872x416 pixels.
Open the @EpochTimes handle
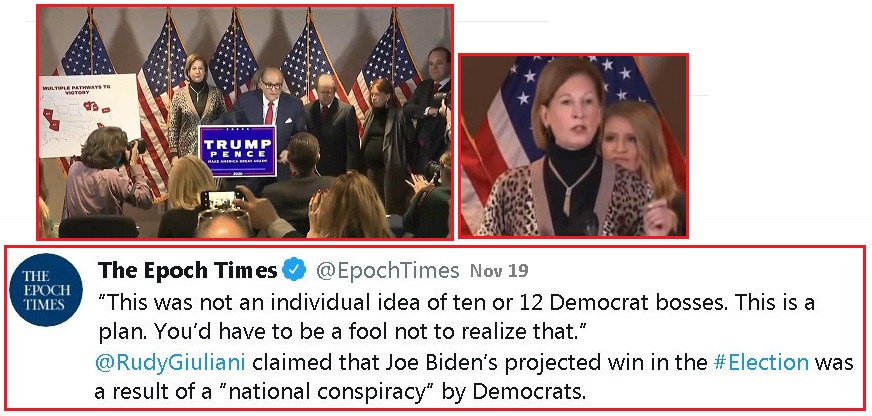[388, 270]
